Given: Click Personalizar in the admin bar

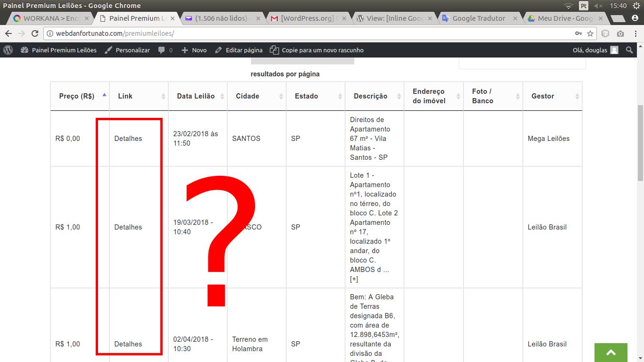Looking at the screenshot, I should pos(127,50).
